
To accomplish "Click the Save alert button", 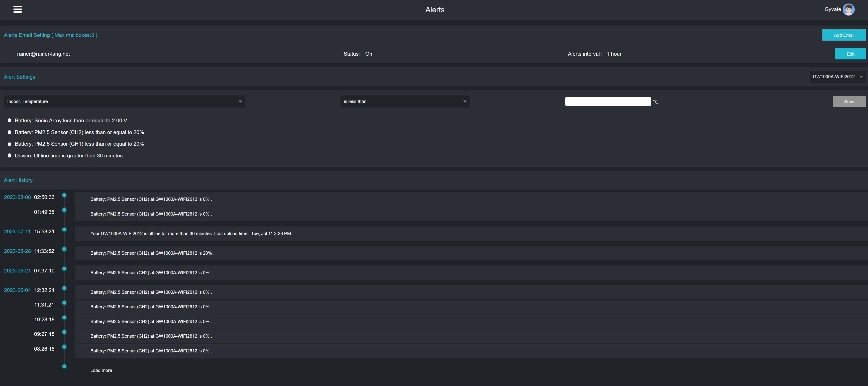I will [x=848, y=102].
